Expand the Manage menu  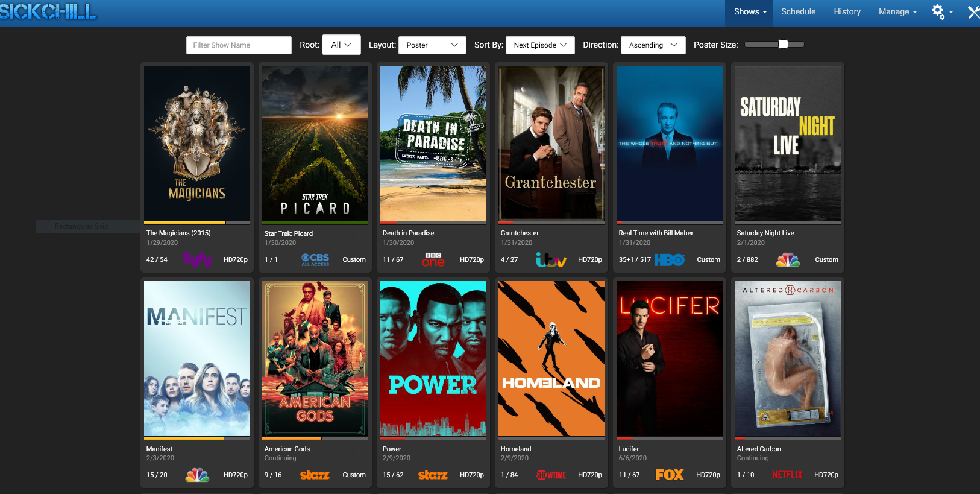coord(898,11)
